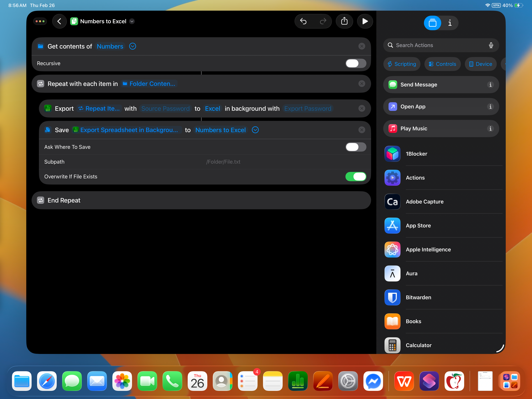Viewport: 532px width, 399px height.
Task: Focus the Search Actions field
Action: coord(441,45)
